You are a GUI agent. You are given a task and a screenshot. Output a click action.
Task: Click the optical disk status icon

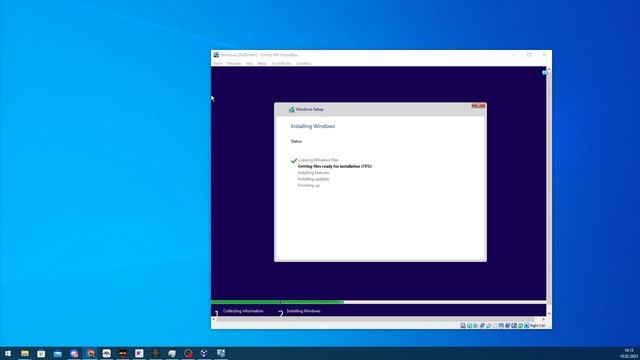[x=469, y=326]
